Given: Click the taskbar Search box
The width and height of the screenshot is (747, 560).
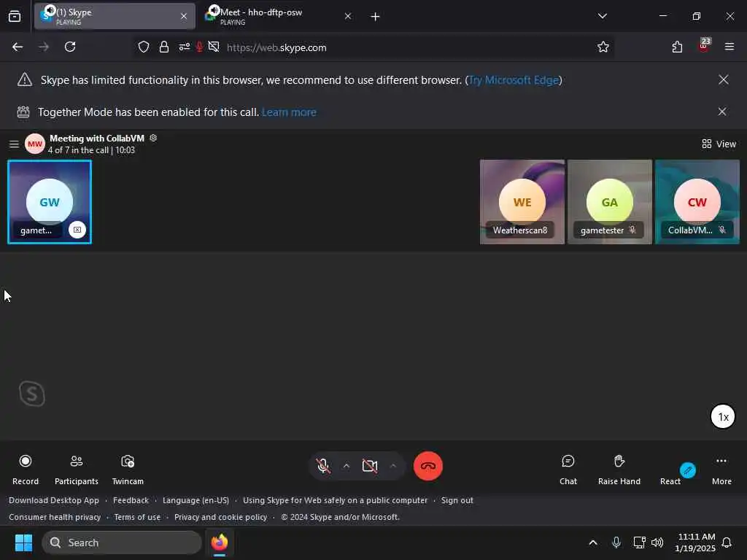Looking at the screenshot, I should coord(122,542).
